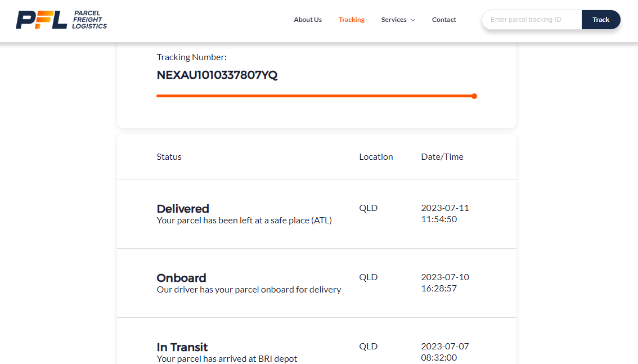Screen dimensions: 638x364
Task: Select tracking number NEXAU1010337807YQ
Action: click(x=217, y=75)
